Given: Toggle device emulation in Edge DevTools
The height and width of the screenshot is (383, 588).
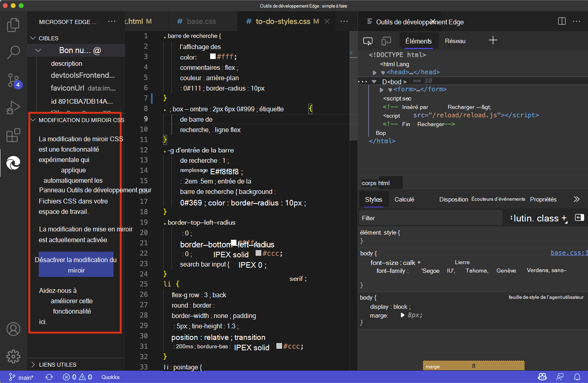Looking at the screenshot, I should [386, 41].
